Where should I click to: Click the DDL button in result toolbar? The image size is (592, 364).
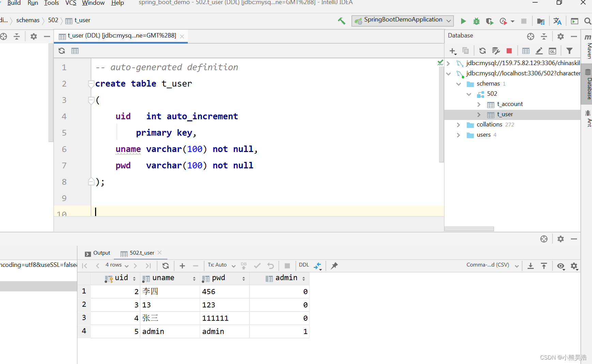[304, 265]
